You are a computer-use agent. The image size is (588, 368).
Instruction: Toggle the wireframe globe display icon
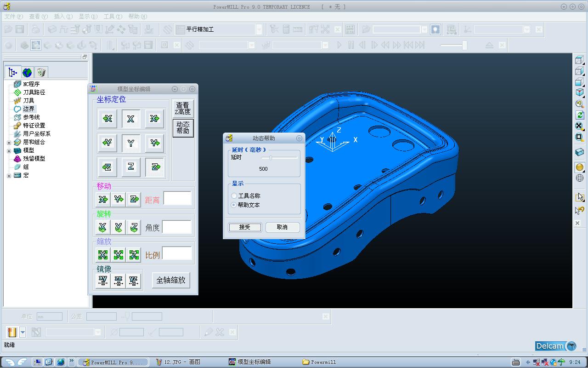point(580,178)
